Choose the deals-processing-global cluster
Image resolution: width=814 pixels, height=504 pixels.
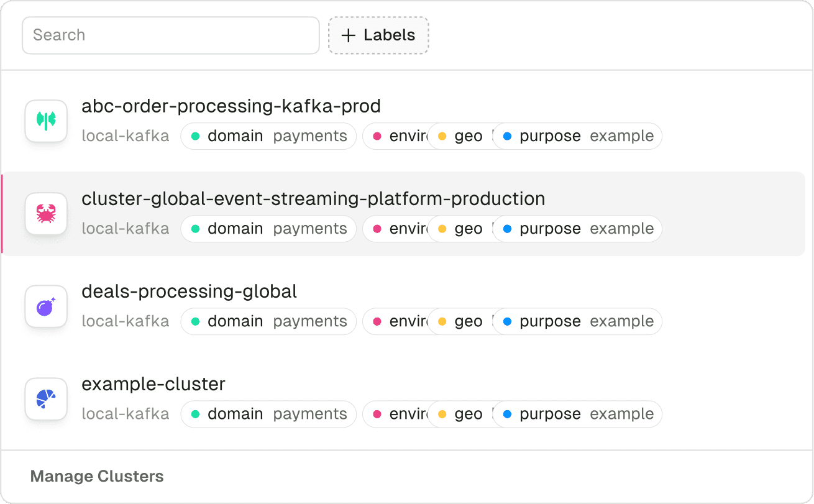pyautogui.click(x=189, y=291)
